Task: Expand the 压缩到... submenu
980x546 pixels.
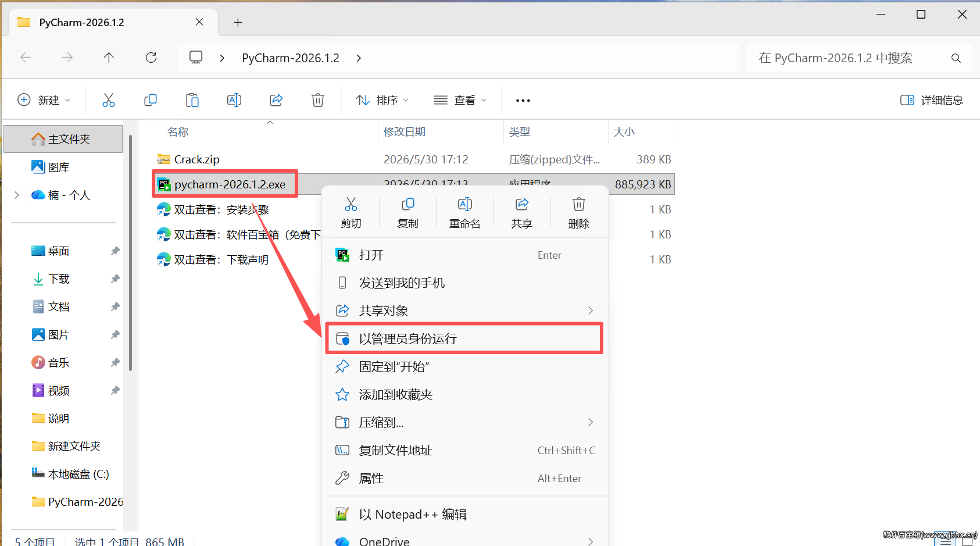Action: tap(591, 422)
